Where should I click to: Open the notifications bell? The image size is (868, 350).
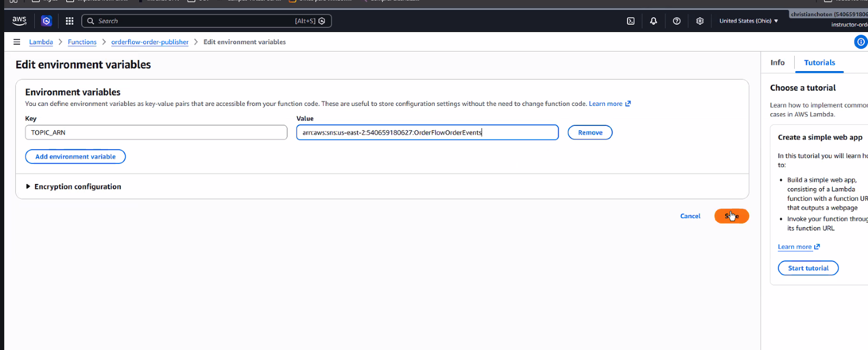654,21
